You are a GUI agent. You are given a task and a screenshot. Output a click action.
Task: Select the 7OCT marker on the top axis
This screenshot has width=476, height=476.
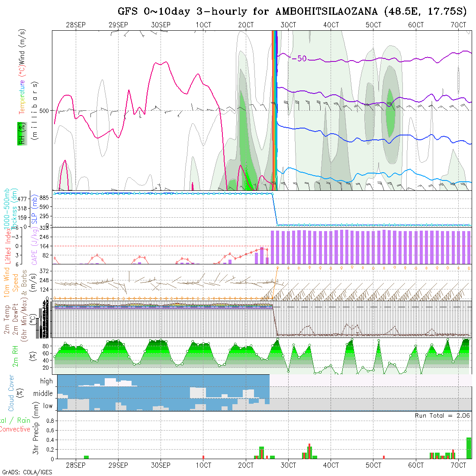tap(458, 25)
